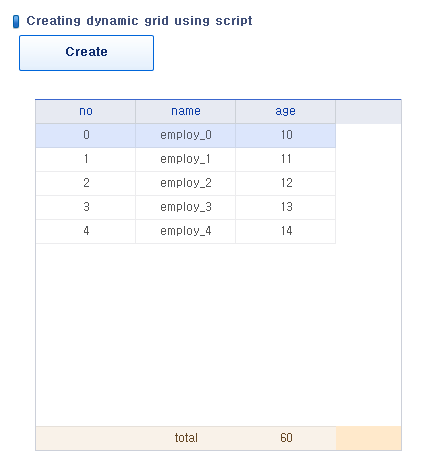Select the employ_1 name cell
The width and height of the screenshot is (421, 471).
tap(185, 159)
